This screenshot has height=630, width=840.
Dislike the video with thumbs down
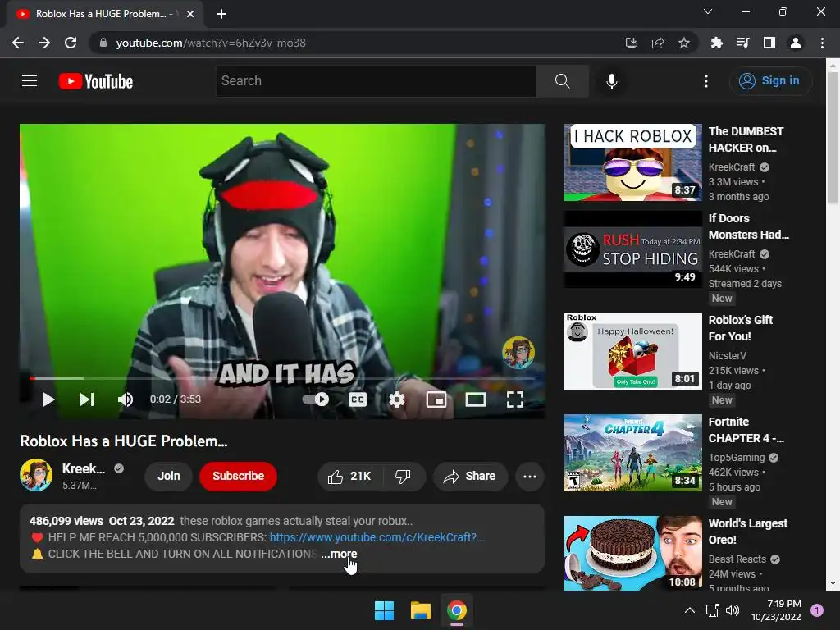(404, 477)
